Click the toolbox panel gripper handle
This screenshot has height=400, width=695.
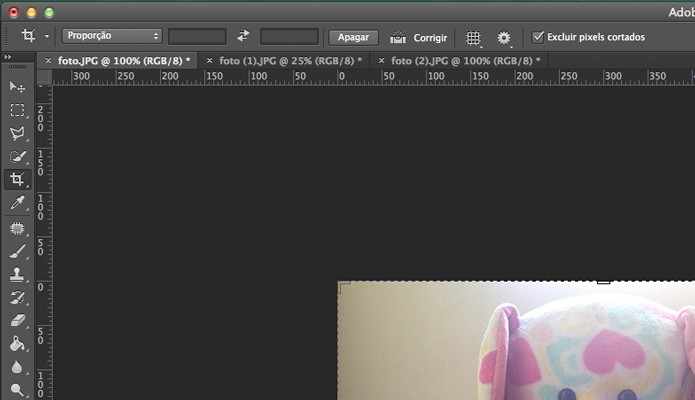(x=18, y=67)
